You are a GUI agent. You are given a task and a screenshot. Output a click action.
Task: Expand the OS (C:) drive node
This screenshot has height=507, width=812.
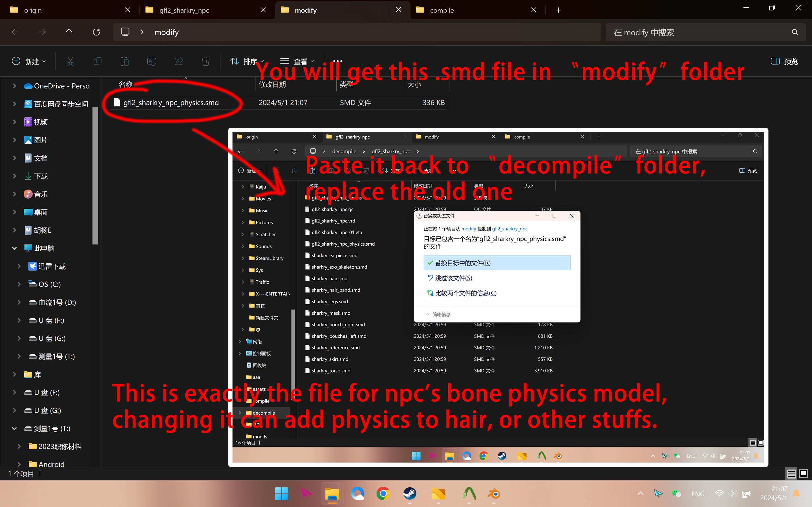coord(19,284)
